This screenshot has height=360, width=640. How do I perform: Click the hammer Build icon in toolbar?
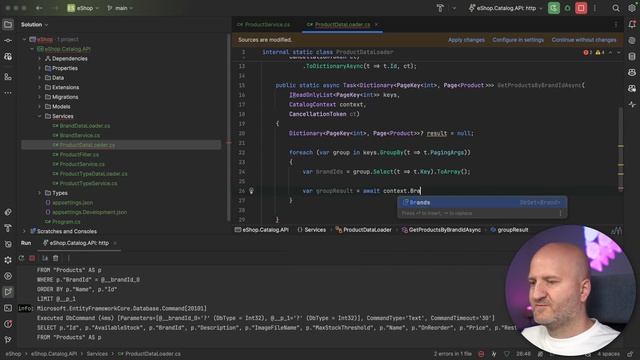pos(440,8)
